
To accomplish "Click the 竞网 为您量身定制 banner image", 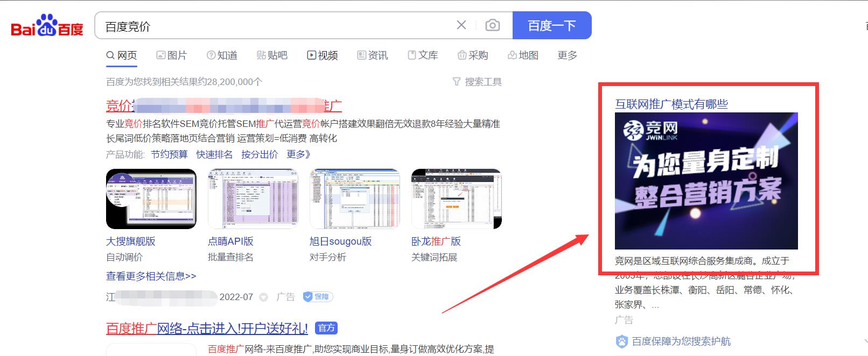I will tap(706, 181).
